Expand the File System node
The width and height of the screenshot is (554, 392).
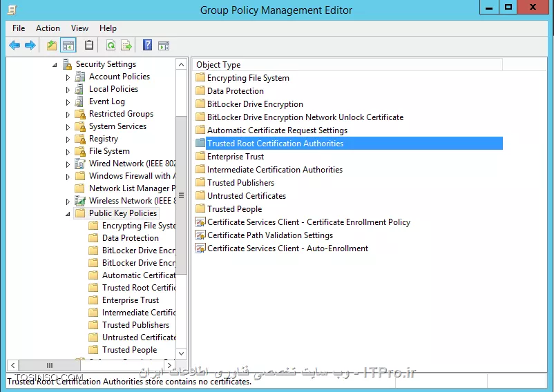(68, 152)
